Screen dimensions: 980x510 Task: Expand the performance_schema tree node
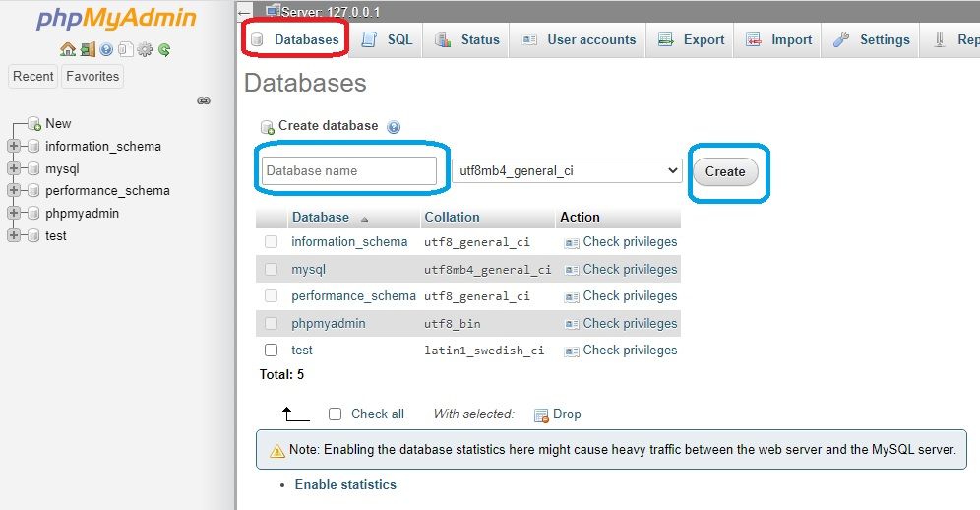[x=13, y=190]
